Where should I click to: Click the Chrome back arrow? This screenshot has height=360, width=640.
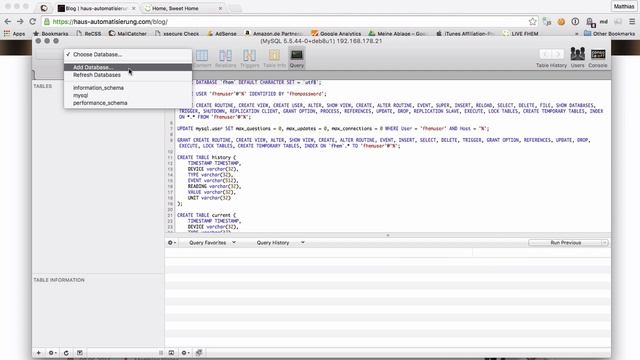[x=8, y=22]
